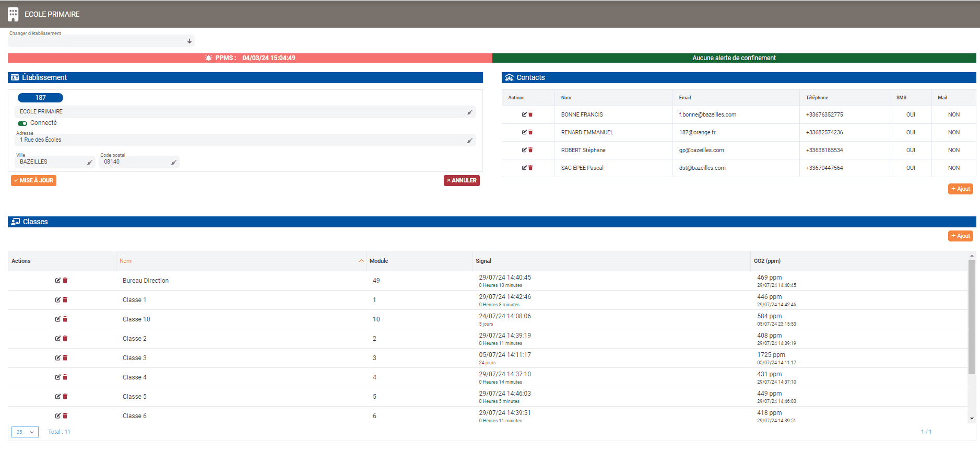The image size is (980, 450).
Task: Open the rows-per-page selector showing 25
Action: point(25,432)
